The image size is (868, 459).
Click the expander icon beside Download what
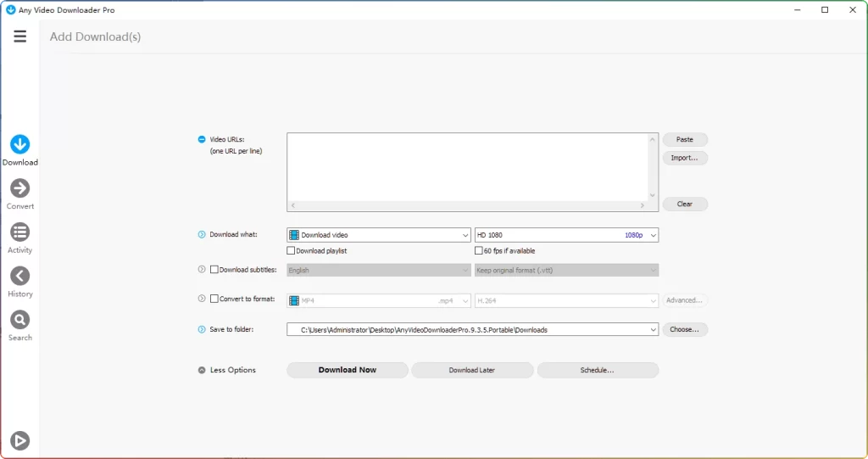click(x=202, y=234)
